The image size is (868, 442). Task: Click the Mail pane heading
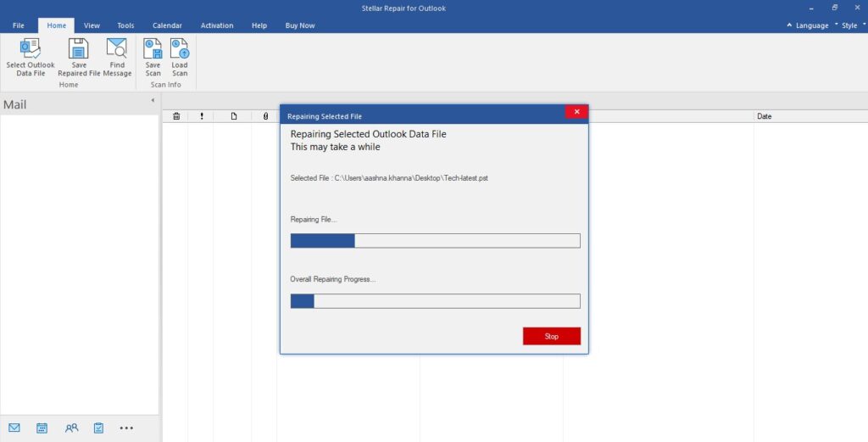[15, 104]
